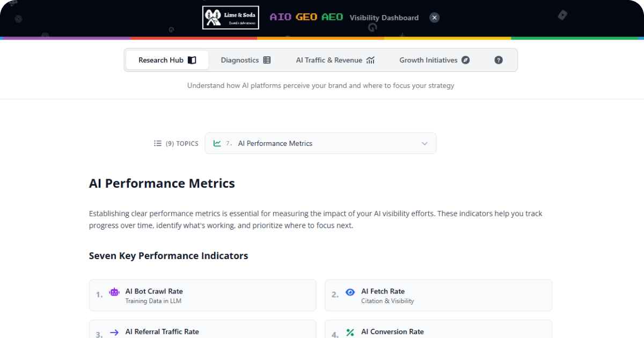Click the compass icon next to Growth Initiatives
The image size is (644, 338).
465,60
